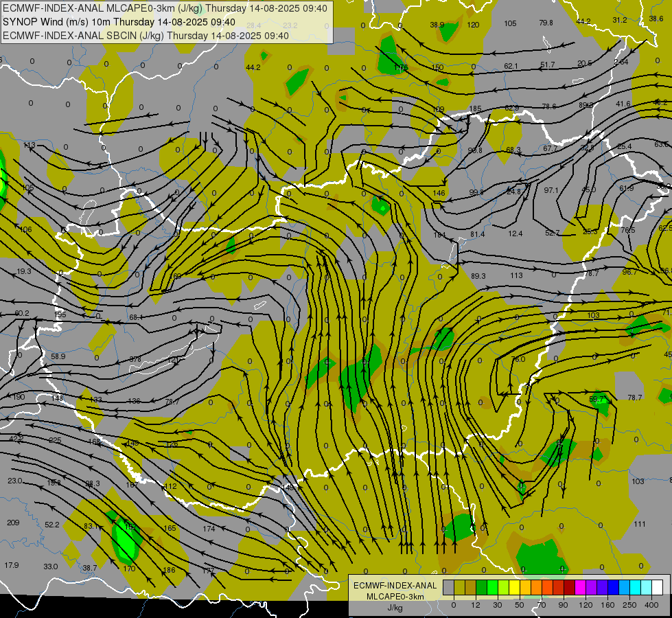The width and height of the screenshot is (672, 618).
Task: Select the magenta legend swatch
Action: [581, 588]
